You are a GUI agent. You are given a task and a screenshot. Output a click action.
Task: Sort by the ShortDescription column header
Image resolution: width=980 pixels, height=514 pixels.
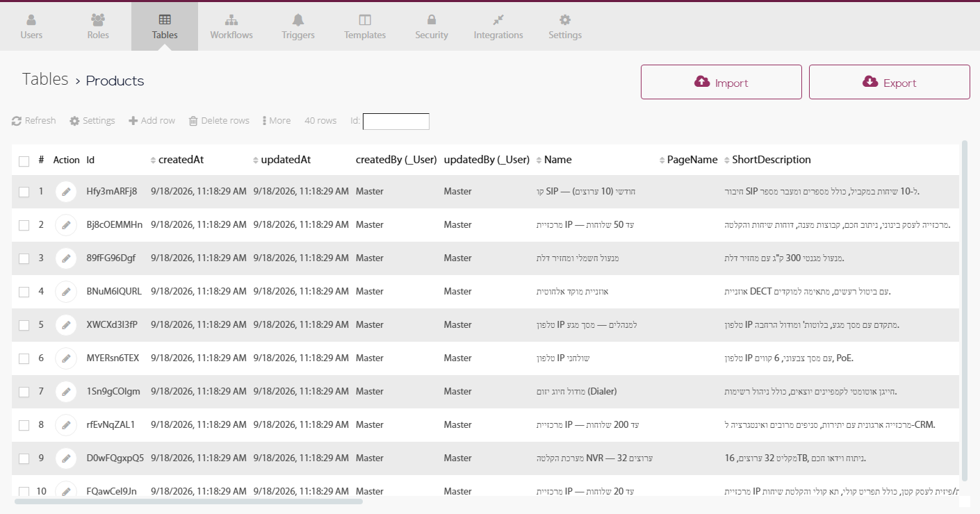tap(767, 160)
